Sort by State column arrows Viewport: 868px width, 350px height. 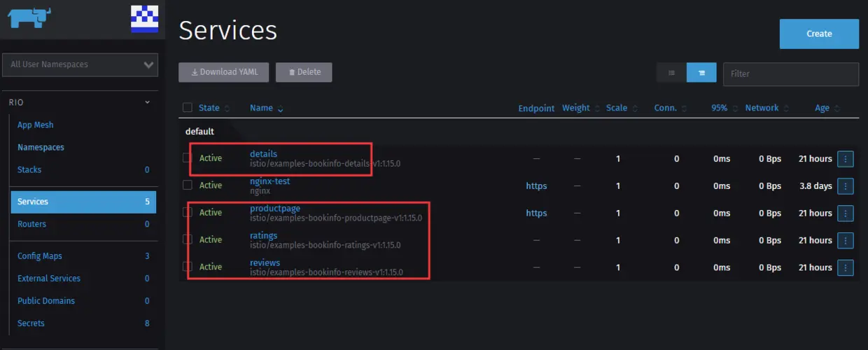click(227, 108)
